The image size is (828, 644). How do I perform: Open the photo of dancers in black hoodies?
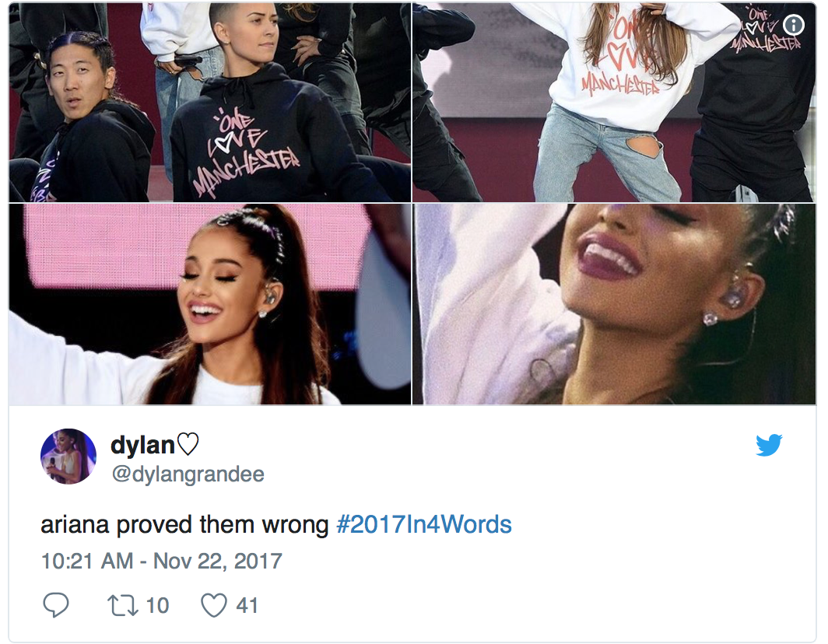209,103
